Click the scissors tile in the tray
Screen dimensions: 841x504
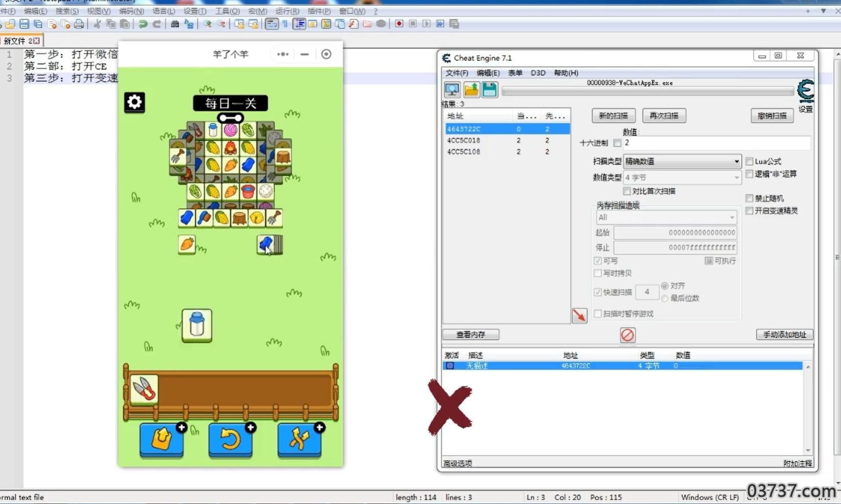pyautogui.click(x=144, y=390)
